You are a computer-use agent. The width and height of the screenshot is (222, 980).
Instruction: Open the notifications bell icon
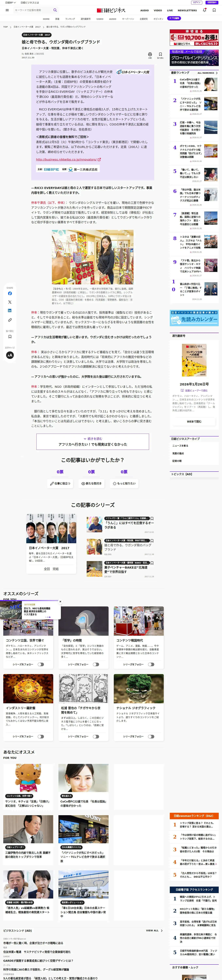pyautogui.click(x=205, y=10)
